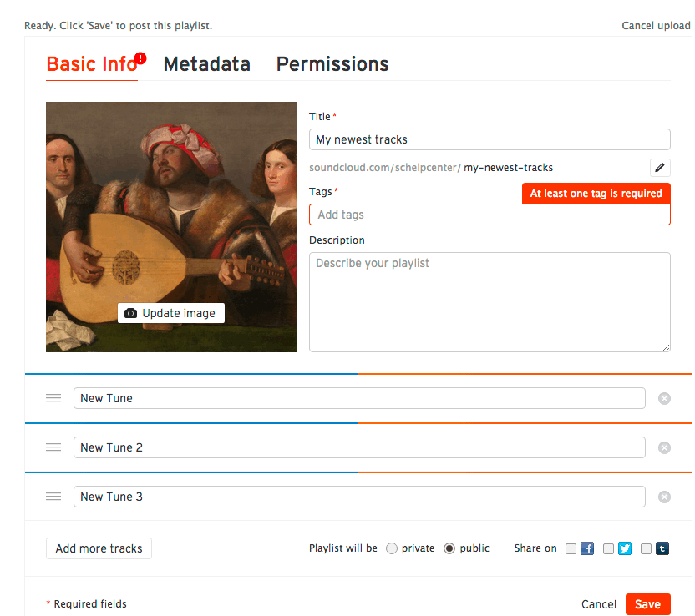Remove the New Tune track
Viewport: 695px width, 616px height.
pos(664,398)
